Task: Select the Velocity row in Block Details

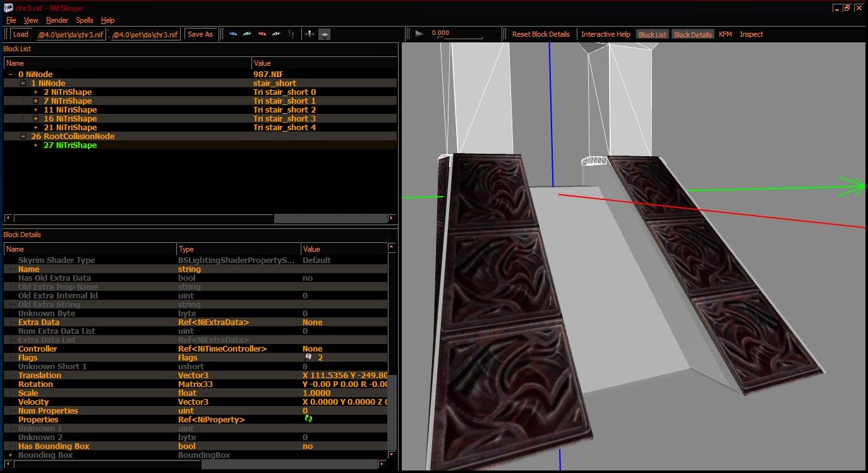Action: 195,402
